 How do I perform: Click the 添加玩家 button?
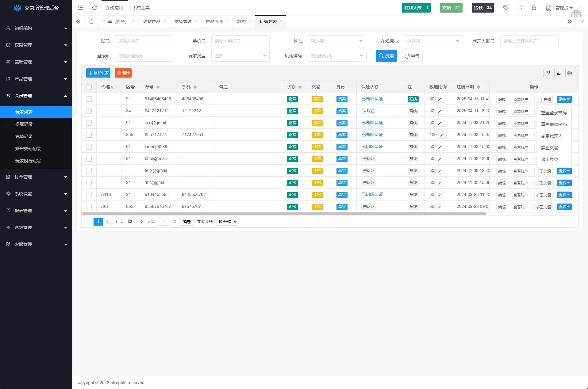click(x=98, y=73)
